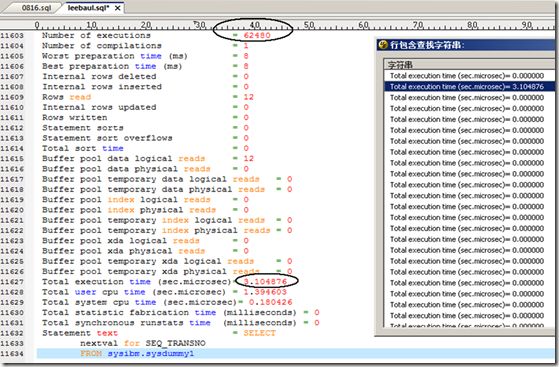Click line number 11609 in the gutter
The height and width of the screenshot is (367, 559).
coord(12,97)
